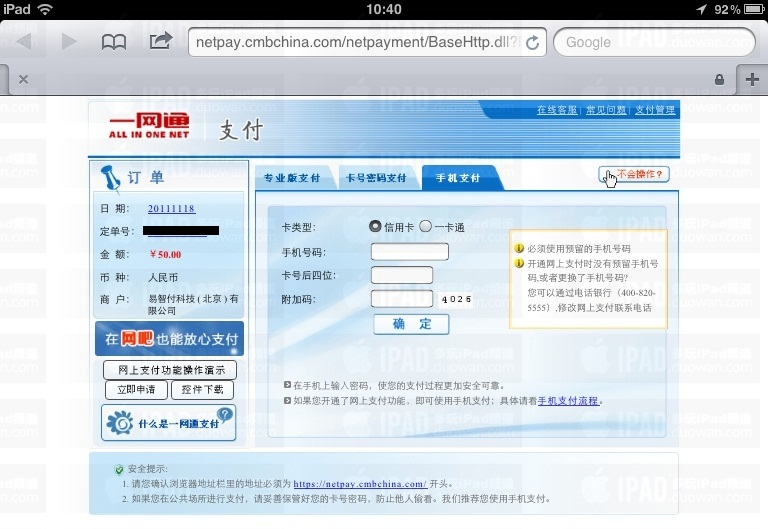Select the 信用卡 radio button

click(x=375, y=226)
